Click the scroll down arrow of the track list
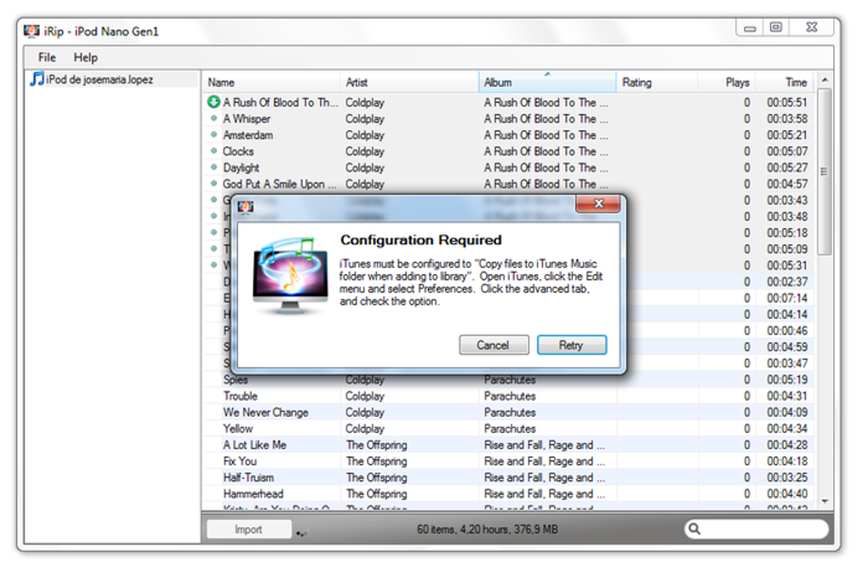The height and width of the screenshot is (588, 868). 825,501
